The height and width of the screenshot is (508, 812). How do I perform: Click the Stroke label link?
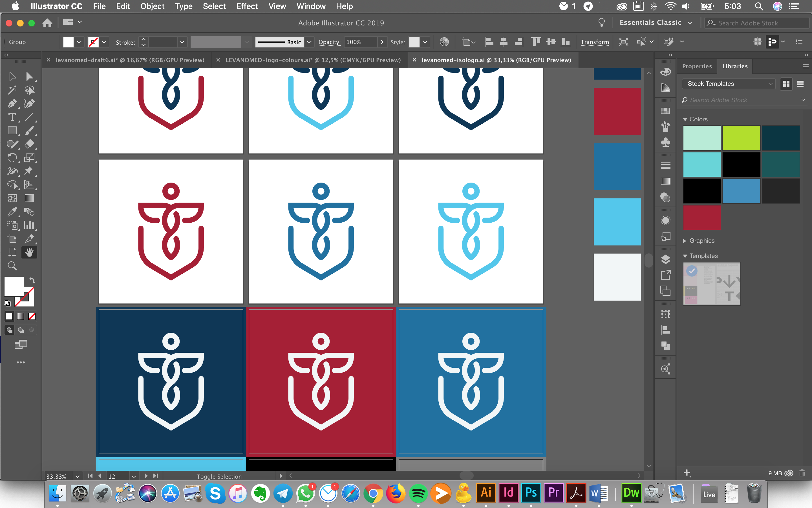click(x=125, y=42)
